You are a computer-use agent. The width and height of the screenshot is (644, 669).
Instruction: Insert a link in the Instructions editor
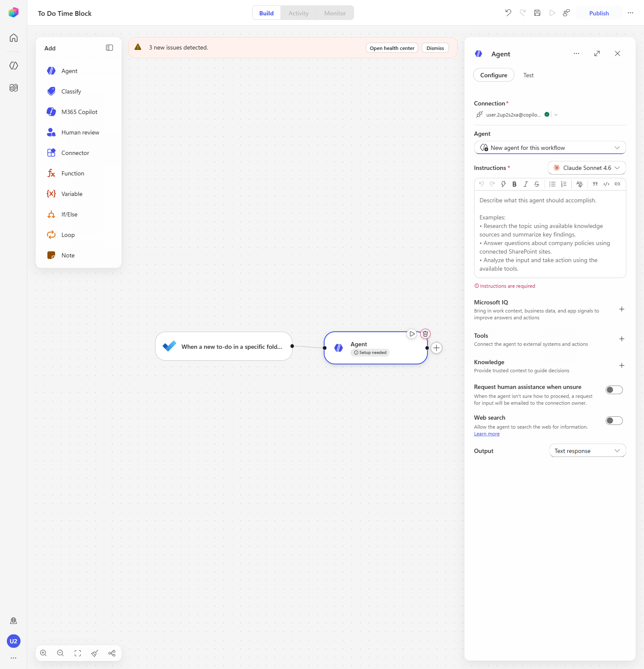pos(617,184)
